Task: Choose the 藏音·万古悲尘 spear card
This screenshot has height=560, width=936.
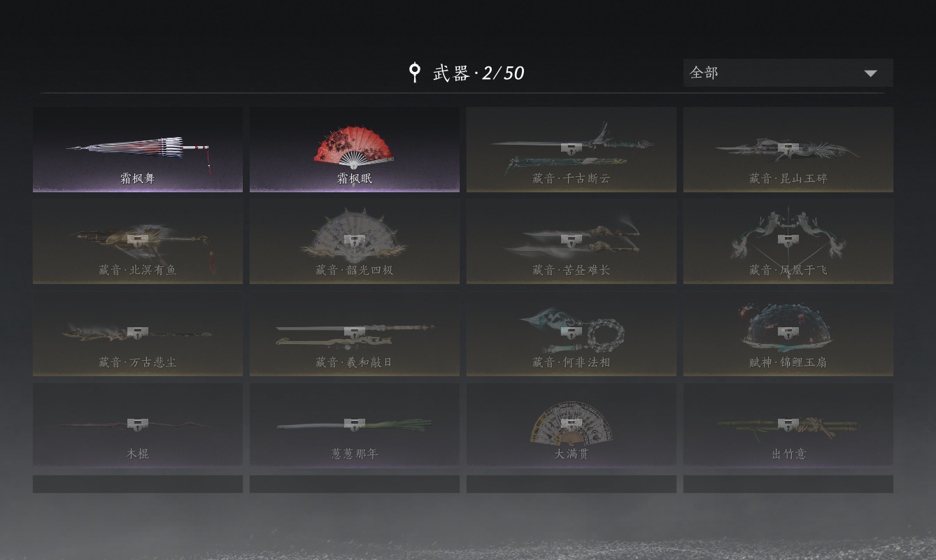Action: coord(138,333)
